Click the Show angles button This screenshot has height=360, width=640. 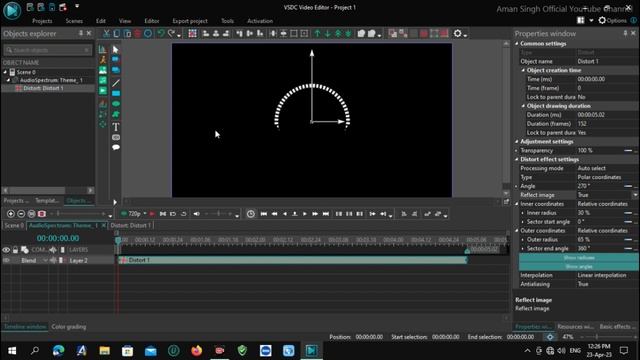click(579, 267)
